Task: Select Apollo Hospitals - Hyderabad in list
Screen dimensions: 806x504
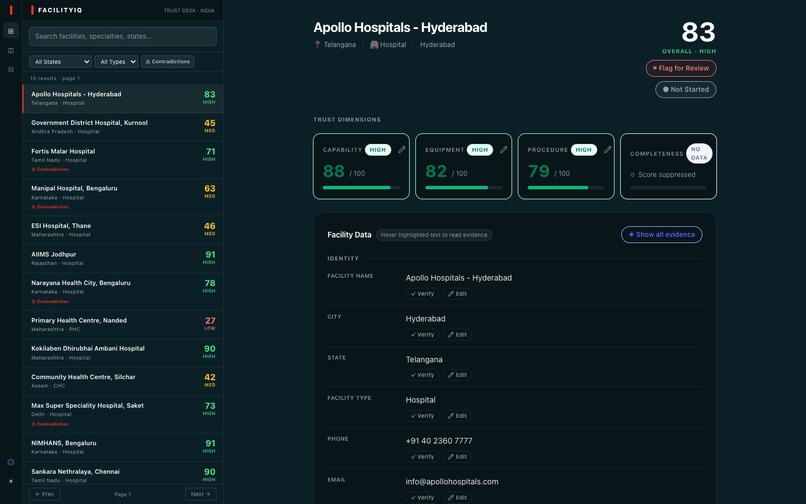Action: click(123, 99)
